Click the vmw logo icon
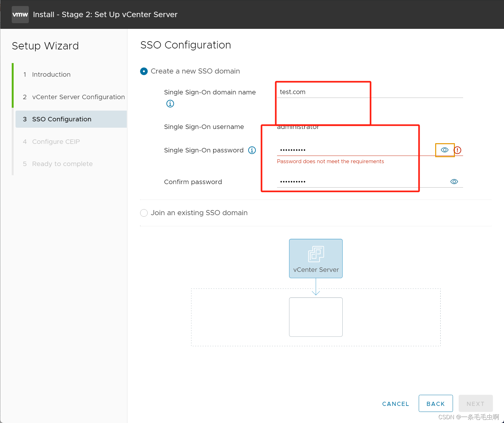This screenshot has height=423, width=504. coord(20,15)
